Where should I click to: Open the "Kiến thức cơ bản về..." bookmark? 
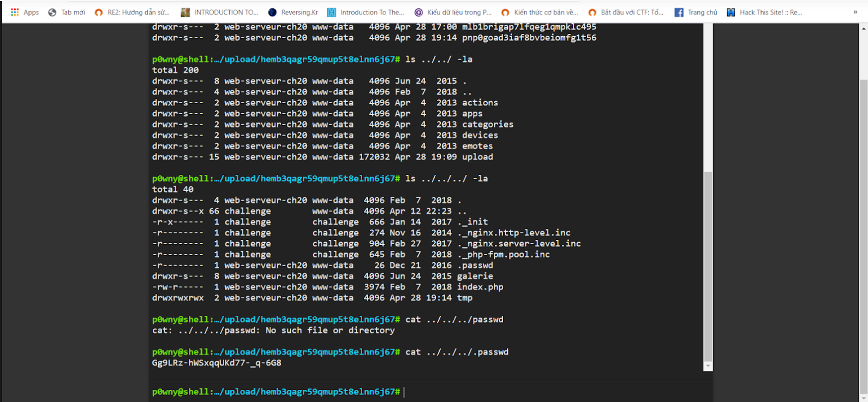540,12
